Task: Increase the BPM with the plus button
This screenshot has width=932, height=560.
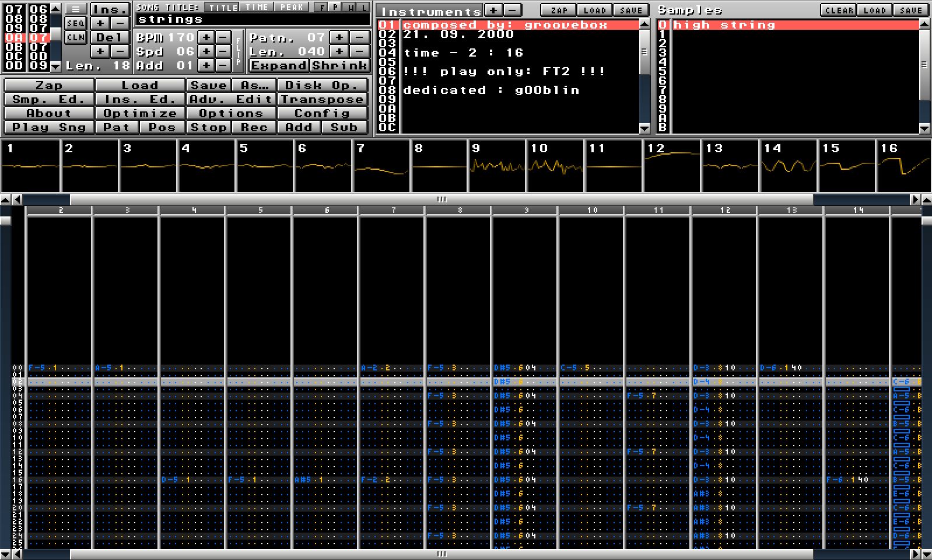Action: (x=206, y=37)
